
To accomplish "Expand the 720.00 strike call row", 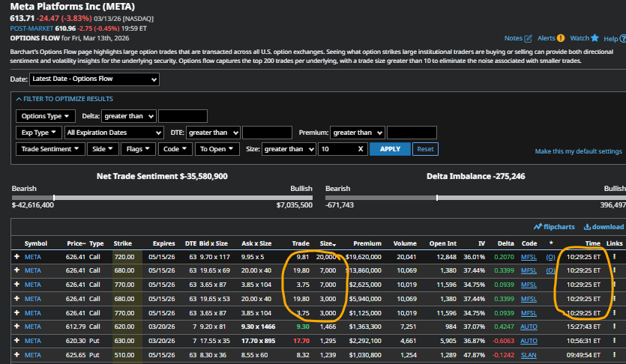I will (16, 256).
